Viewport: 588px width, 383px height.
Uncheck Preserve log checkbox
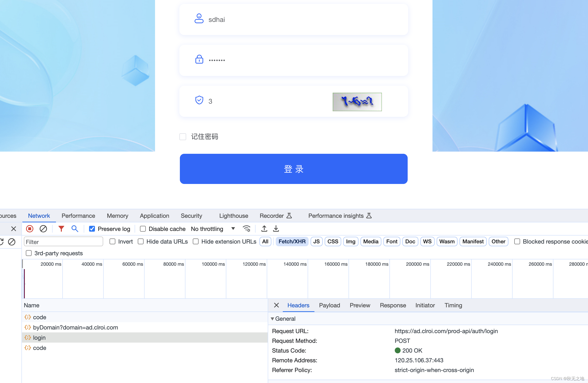92,229
